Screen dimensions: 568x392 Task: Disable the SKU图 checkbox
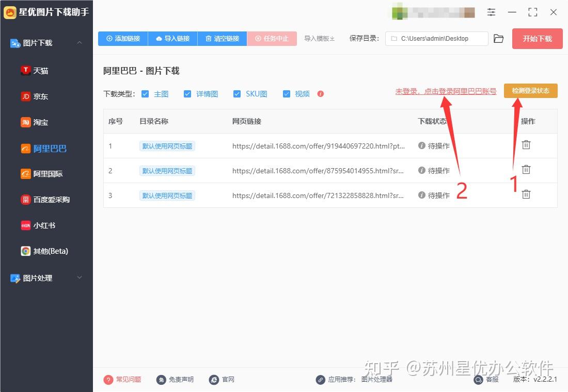click(x=237, y=94)
